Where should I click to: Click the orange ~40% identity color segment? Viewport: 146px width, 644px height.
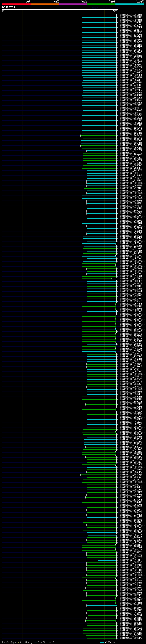[x=45, y=4]
